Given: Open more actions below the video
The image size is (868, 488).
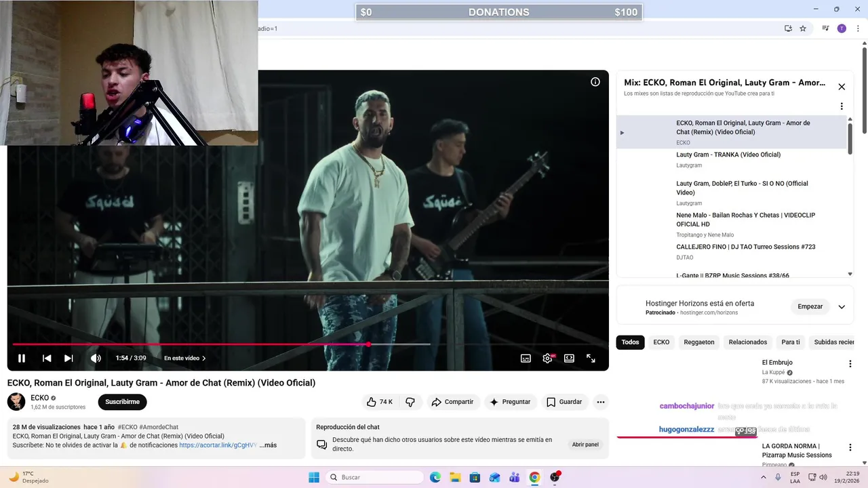Looking at the screenshot, I should [600, 402].
